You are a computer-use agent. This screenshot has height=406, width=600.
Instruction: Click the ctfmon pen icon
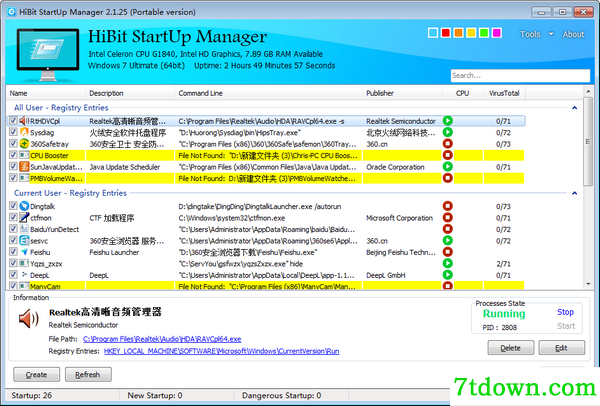click(x=24, y=218)
